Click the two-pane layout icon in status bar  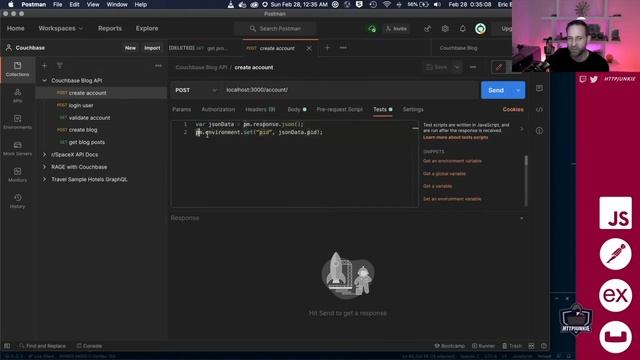[531, 346]
